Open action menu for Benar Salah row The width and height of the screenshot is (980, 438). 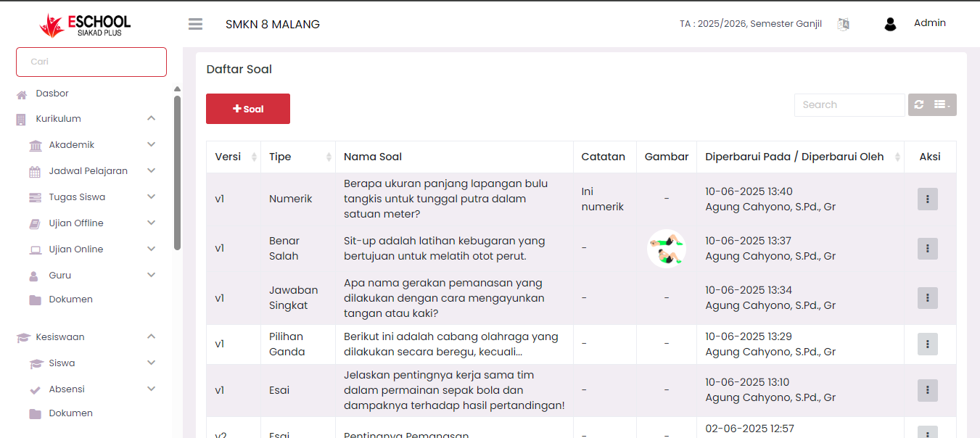click(927, 248)
